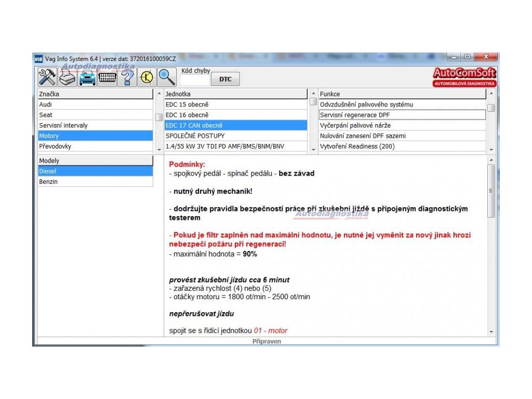Click the printer icon in toolbar

(x=67, y=77)
